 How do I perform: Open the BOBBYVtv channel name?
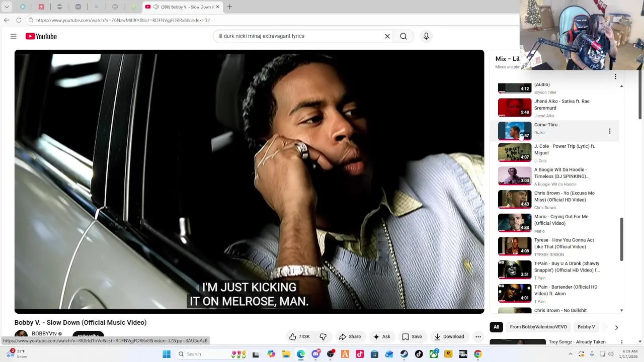44,334
